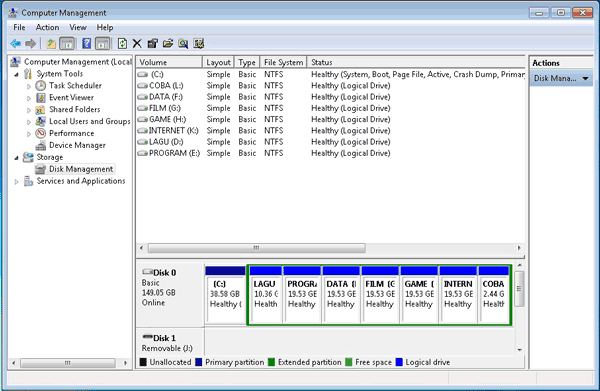Collapse the Storage tree node
600x391 pixels.
[16, 158]
